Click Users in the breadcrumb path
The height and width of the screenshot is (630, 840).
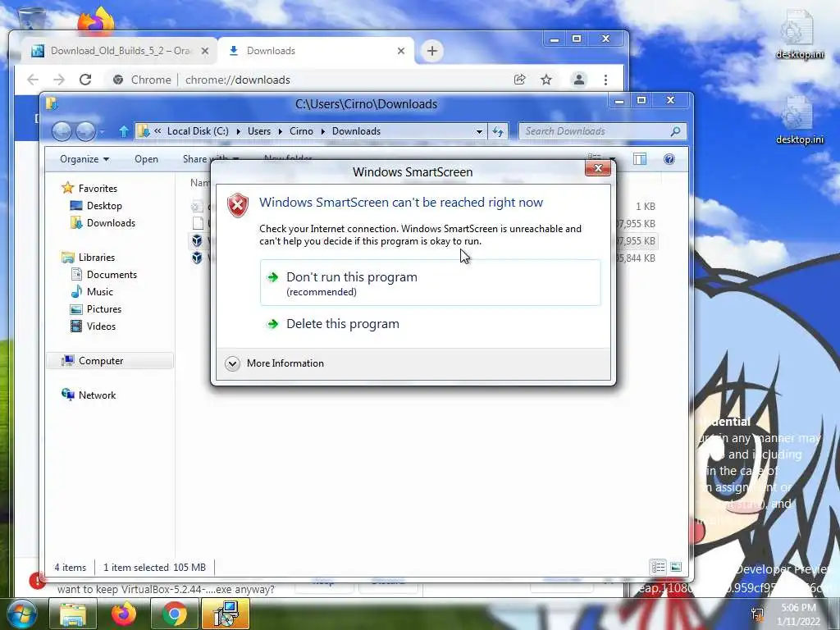(x=258, y=131)
